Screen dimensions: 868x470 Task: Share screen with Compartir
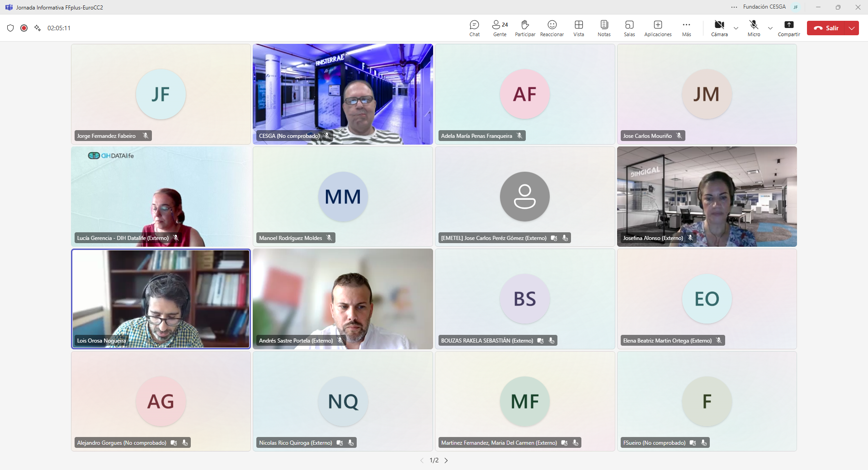[x=789, y=28]
